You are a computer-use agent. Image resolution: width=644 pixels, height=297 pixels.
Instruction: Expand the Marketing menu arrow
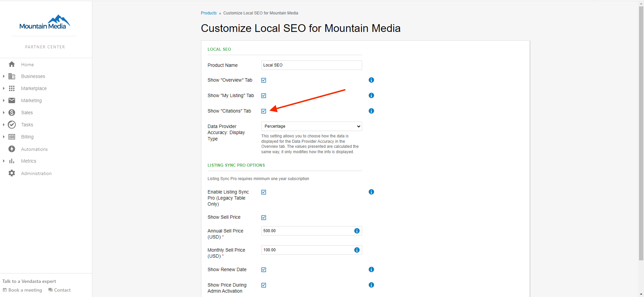(x=4, y=100)
